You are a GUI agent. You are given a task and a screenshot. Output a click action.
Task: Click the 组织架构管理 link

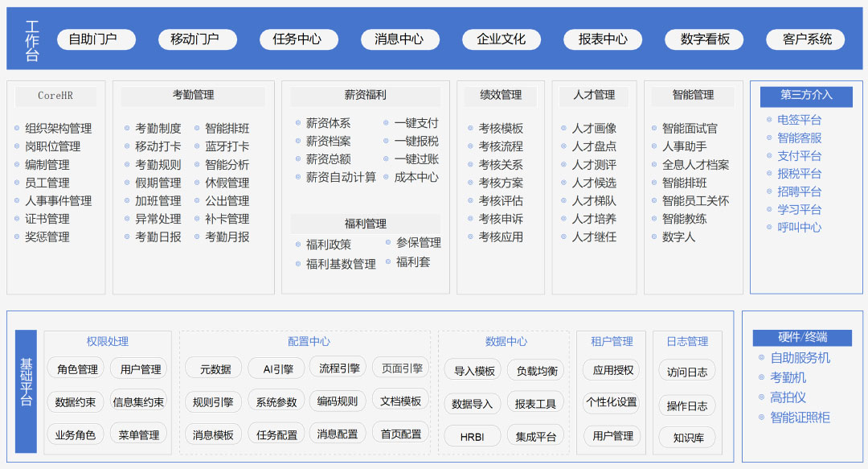point(58,129)
